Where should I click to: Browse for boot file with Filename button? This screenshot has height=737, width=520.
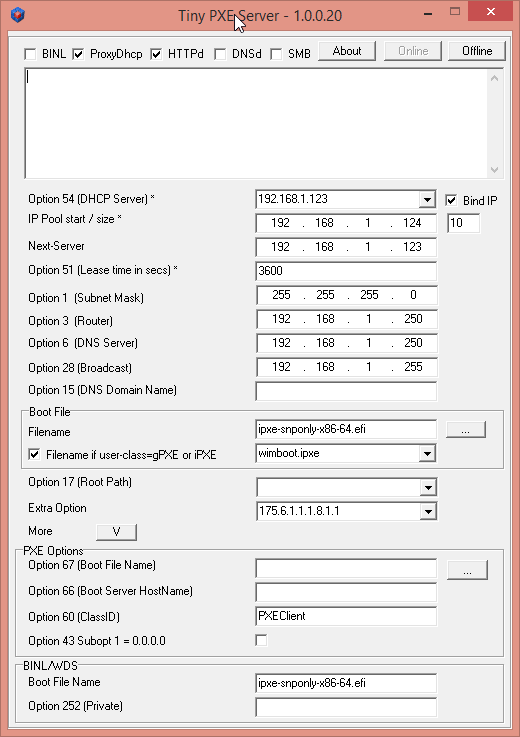click(x=465, y=430)
